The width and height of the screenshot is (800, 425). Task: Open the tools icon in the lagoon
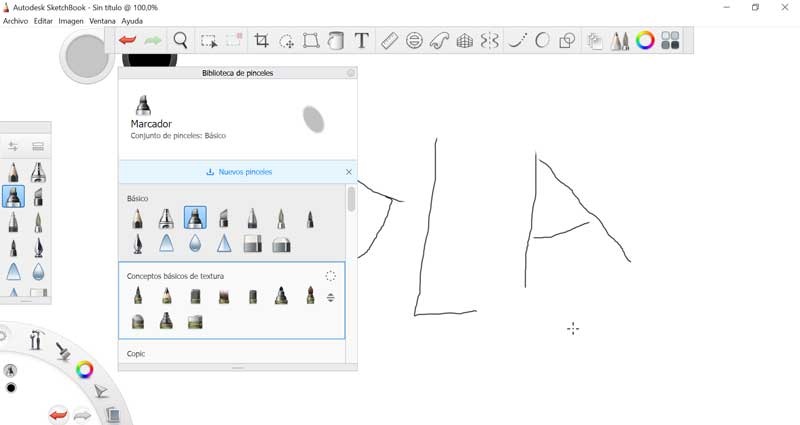point(35,339)
